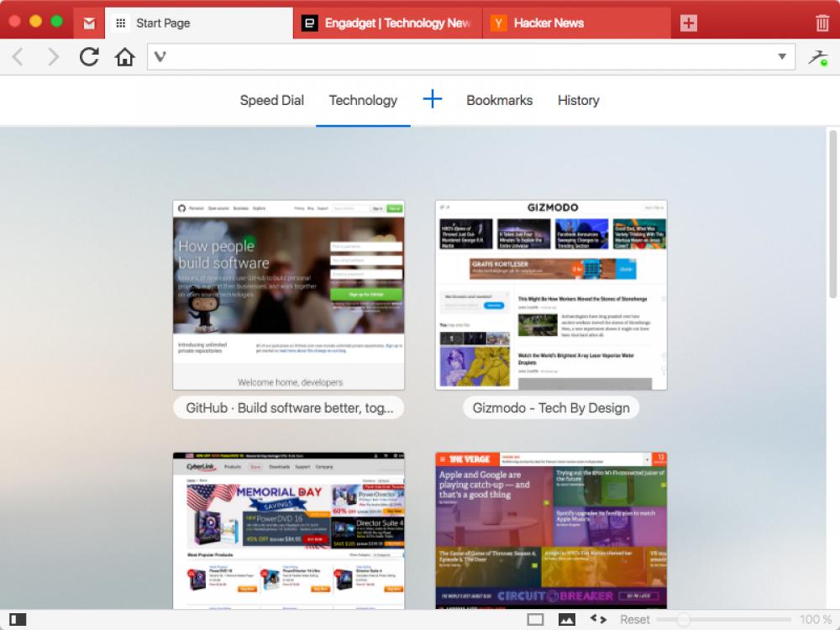
Task: Open the GitHub speed dial thumbnail
Action: (x=289, y=295)
